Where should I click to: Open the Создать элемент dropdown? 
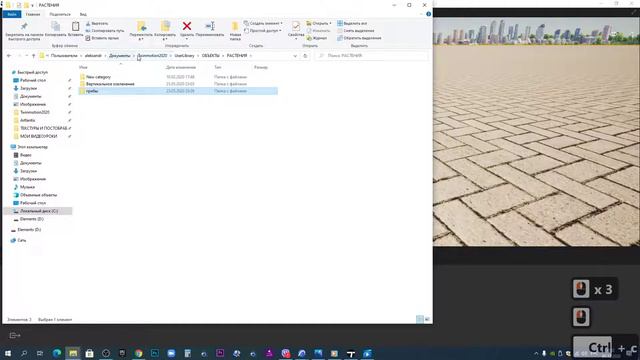click(x=263, y=23)
